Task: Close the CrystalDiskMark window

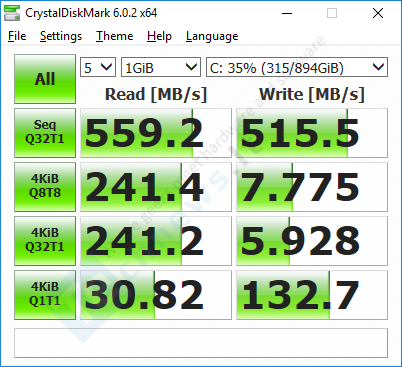Action: pos(378,13)
